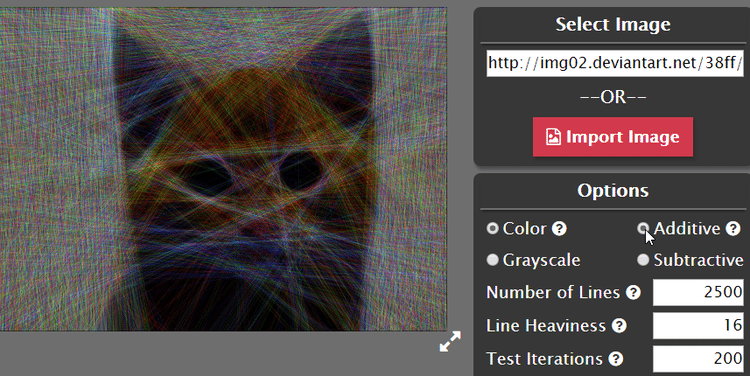Click the Test Iterations field showing 200
The height and width of the screenshot is (376, 750).
[698, 359]
